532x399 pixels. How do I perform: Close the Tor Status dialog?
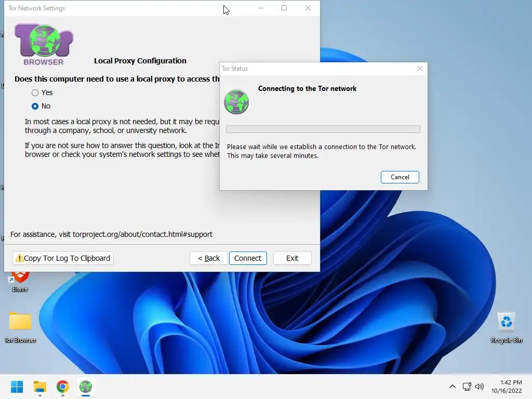pyautogui.click(x=420, y=69)
